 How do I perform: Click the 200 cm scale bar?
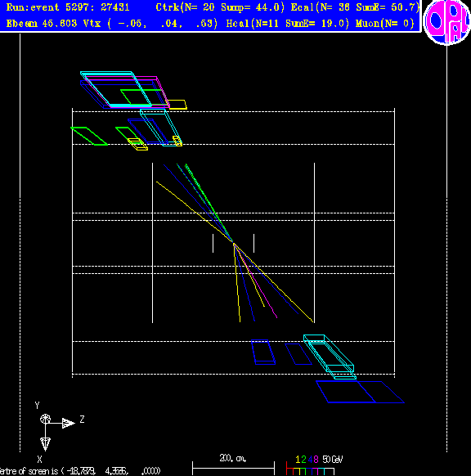click(x=233, y=469)
